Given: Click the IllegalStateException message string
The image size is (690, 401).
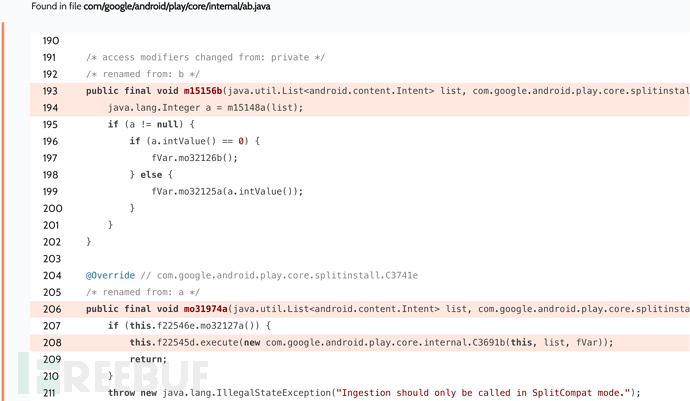Looking at the screenshot, I should (x=483, y=393).
